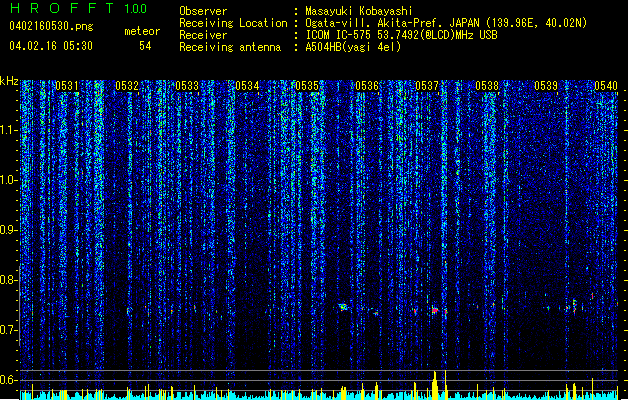629x400 pixels.
Task: Click the ICOM IC-575 receiver text
Action: click(x=401, y=35)
